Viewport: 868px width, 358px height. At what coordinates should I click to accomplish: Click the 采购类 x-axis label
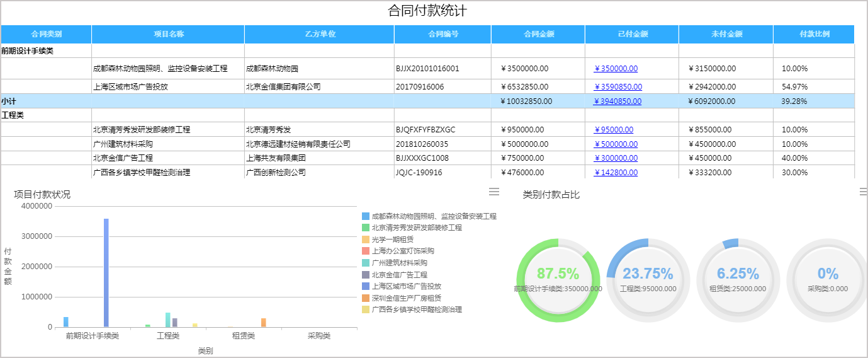(x=319, y=336)
